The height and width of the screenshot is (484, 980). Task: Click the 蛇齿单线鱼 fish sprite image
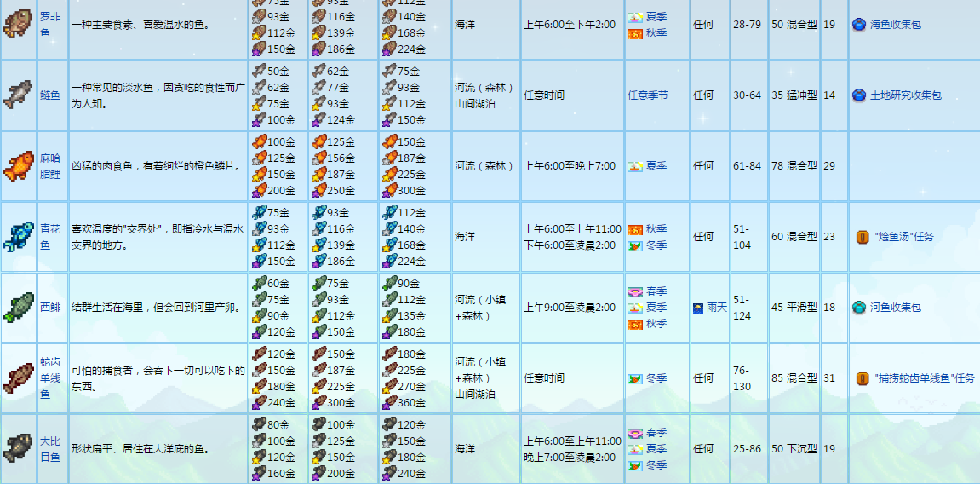coord(18,377)
